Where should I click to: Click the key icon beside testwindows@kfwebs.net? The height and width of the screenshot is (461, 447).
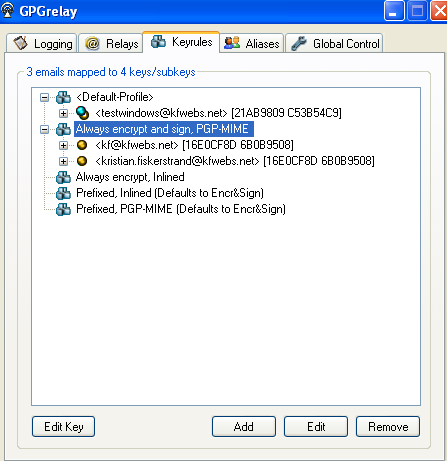(82, 113)
